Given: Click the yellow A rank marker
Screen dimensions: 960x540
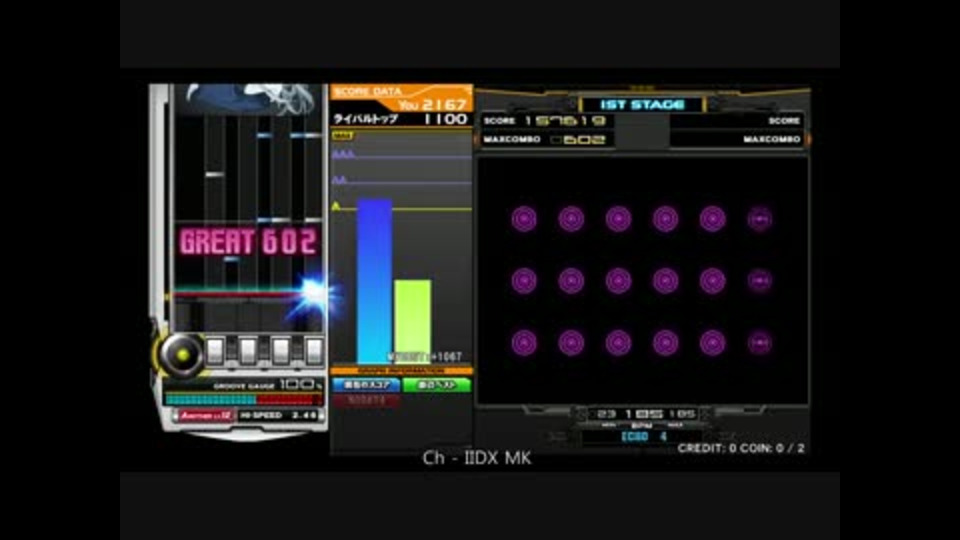Looking at the screenshot, I should click(336, 206).
